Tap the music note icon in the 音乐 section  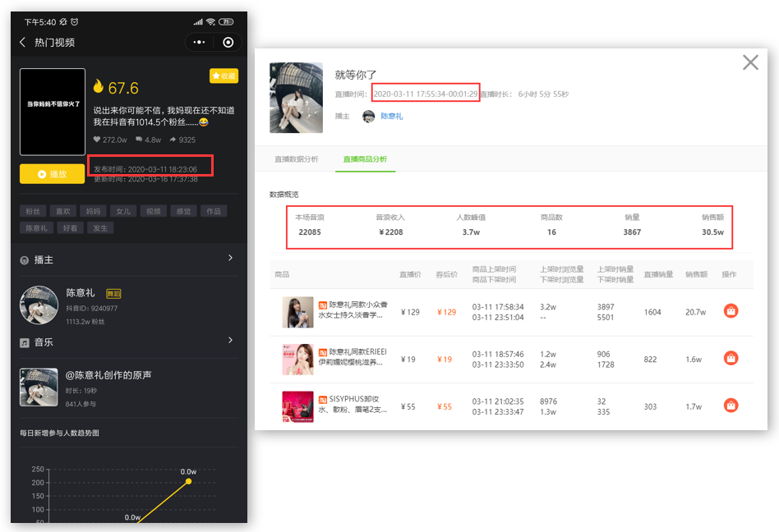click(23, 342)
